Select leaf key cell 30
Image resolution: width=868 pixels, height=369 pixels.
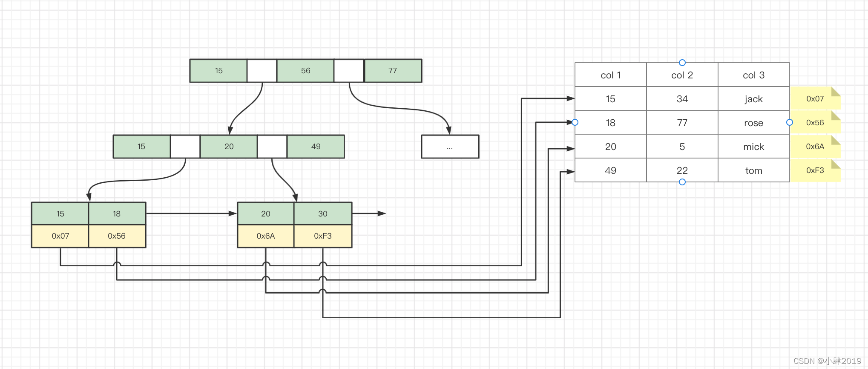323,213
